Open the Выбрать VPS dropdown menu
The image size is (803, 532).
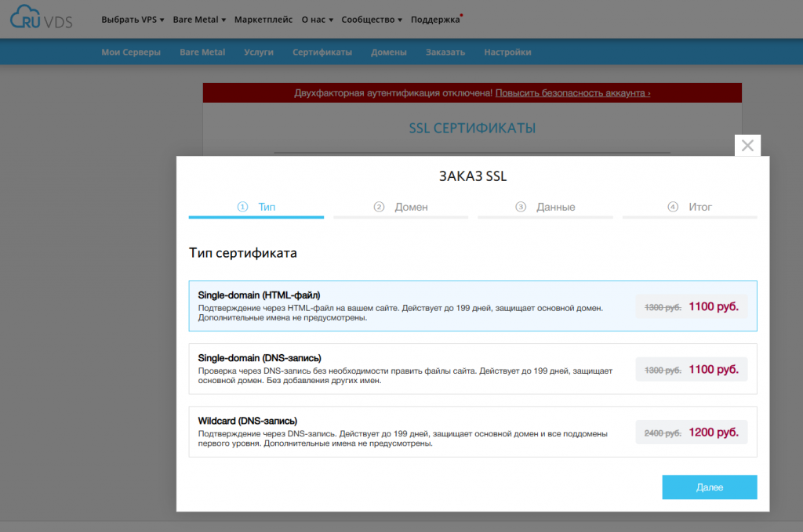133,20
